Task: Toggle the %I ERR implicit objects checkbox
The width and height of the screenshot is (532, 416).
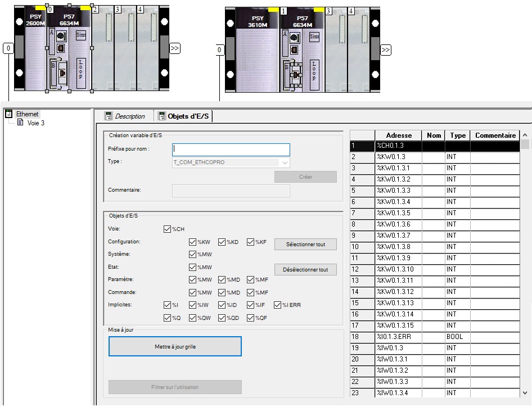Action: click(x=278, y=305)
